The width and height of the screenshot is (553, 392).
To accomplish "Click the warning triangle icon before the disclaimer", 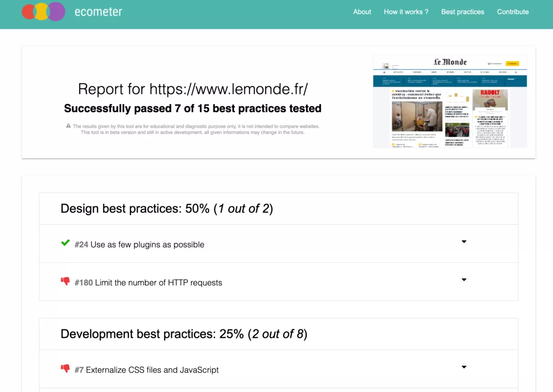I will 68,126.
